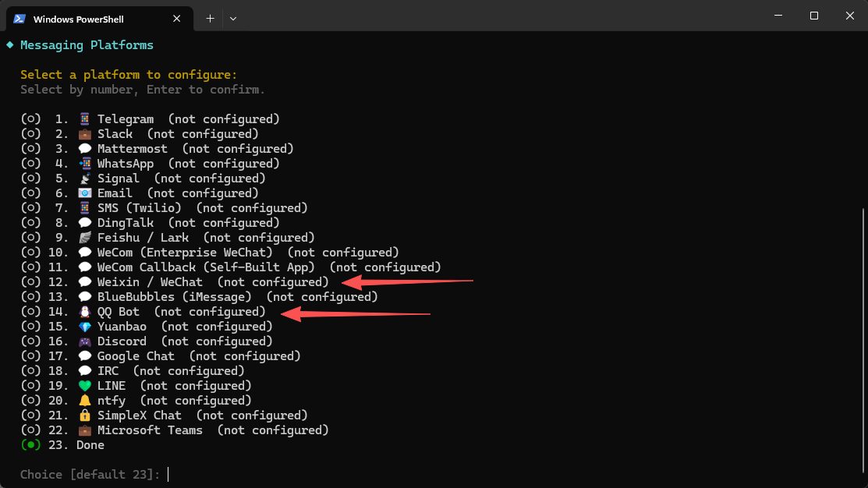Select the radio marker for option 12 Weixin
This screenshot has height=488, width=868.
31,282
